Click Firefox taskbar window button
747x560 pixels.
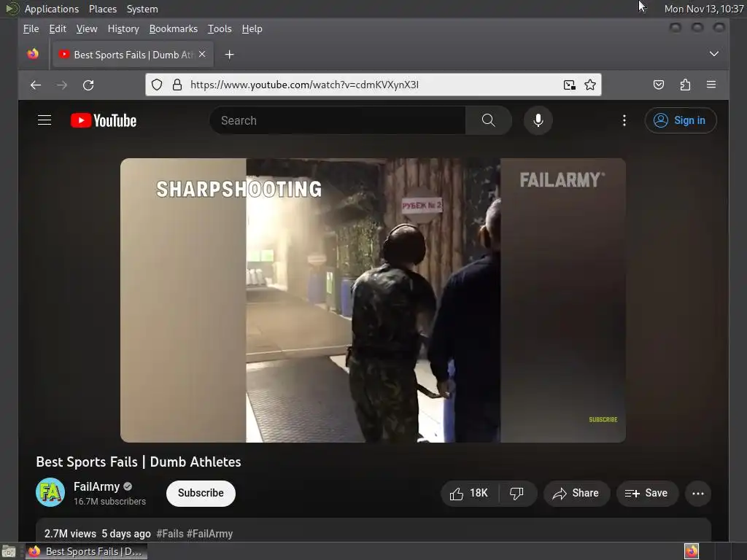(x=86, y=551)
